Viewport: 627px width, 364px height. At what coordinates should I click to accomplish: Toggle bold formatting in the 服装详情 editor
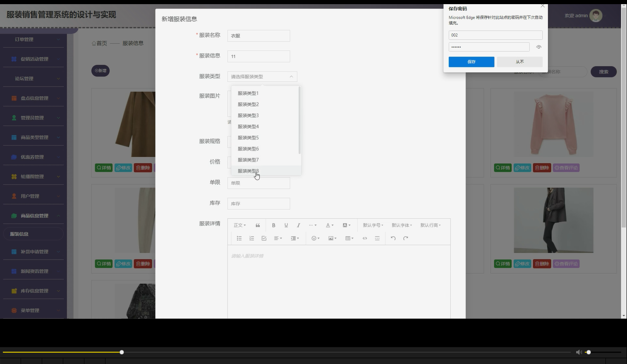[273, 225]
